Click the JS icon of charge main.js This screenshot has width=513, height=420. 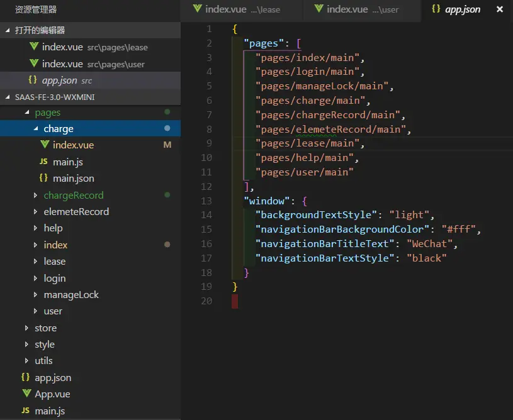[x=43, y=162]
